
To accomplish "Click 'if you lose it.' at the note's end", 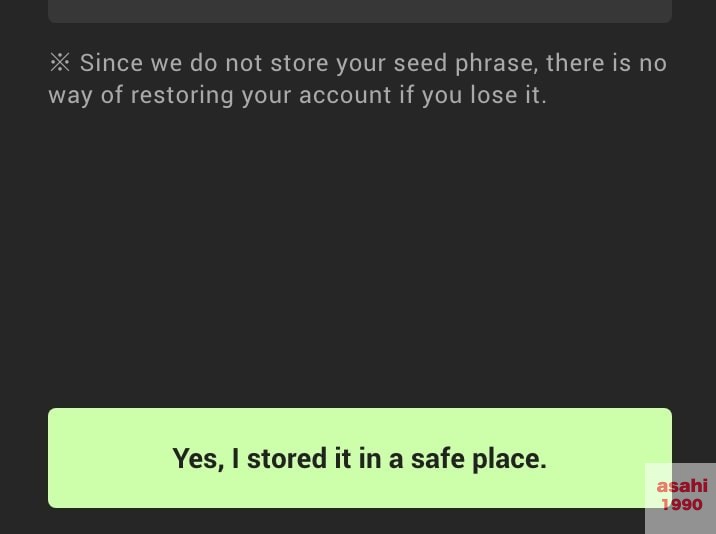I will (473, 95).
